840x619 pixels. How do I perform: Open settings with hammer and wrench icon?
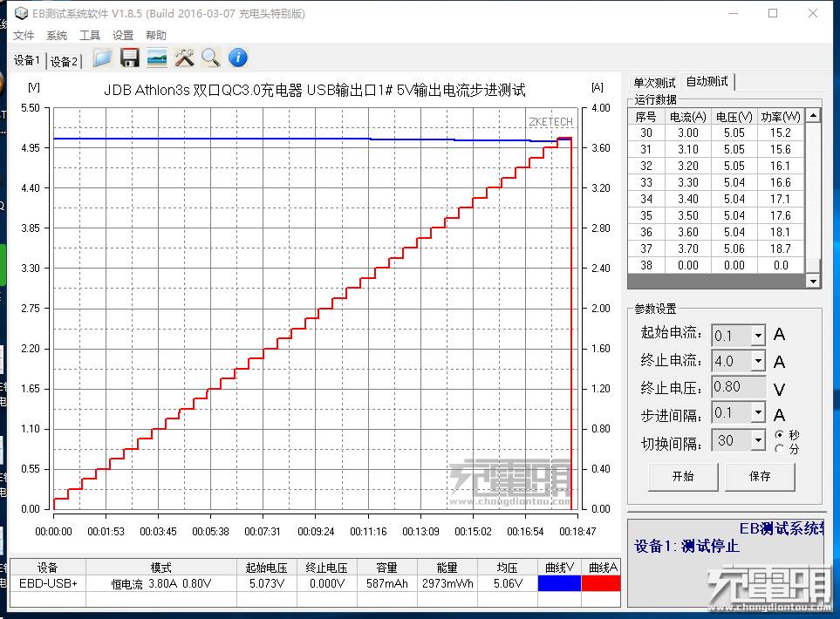184,58
